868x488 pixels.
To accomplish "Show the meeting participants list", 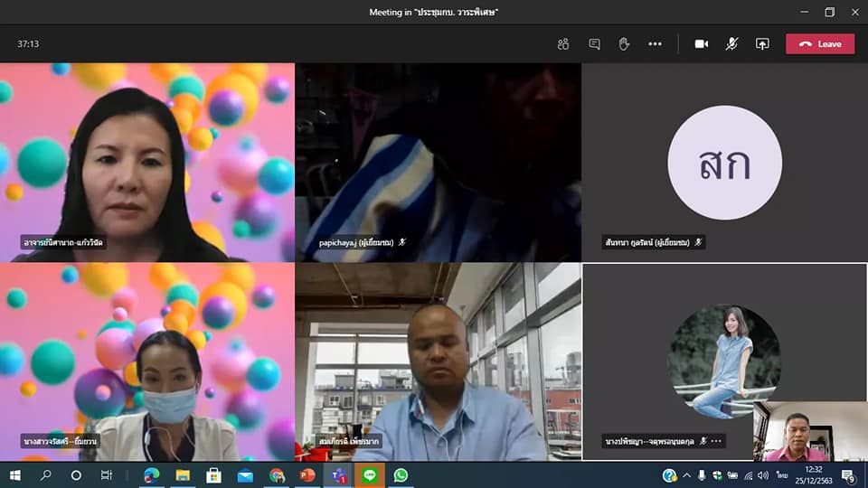I will (563, 43).
